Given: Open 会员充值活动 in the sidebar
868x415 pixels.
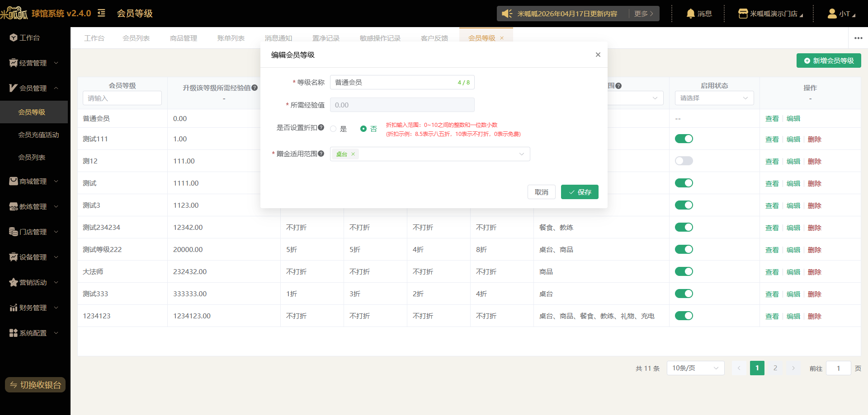Looking at the screenshot, I should point(38,135).
